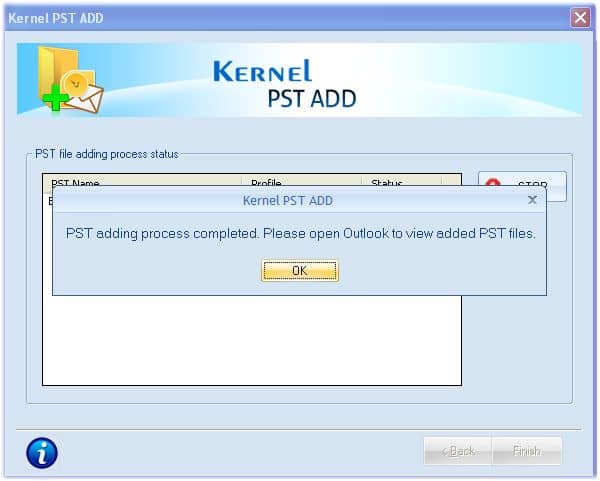Click the greyed Back button

click(x=458, y=451)
